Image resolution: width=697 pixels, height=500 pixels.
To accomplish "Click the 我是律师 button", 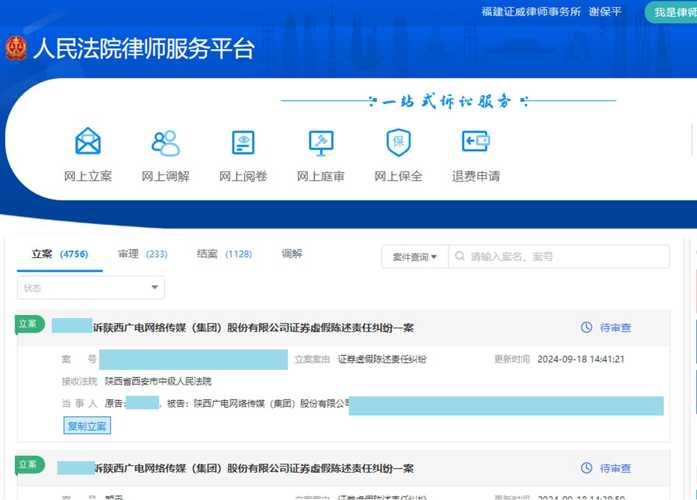I will [x=672, y=12].
